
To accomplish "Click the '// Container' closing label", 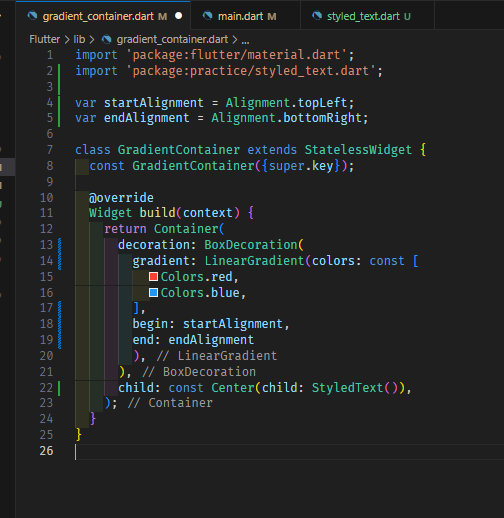I will pos(170,403).
